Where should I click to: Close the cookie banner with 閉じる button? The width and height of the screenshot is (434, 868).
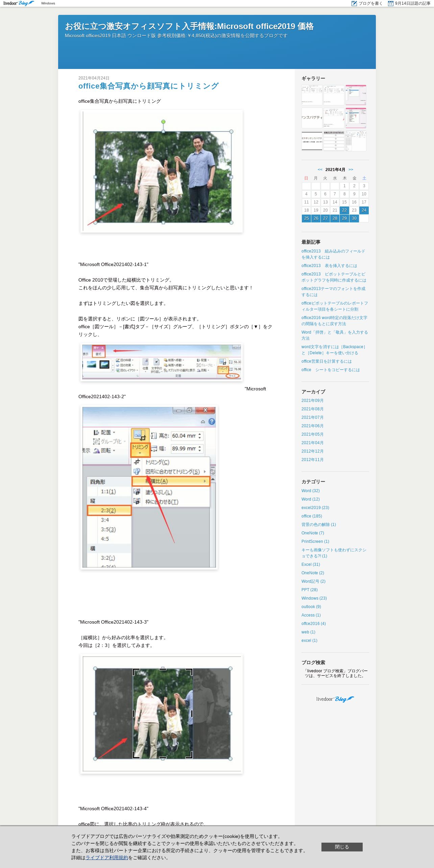click(x=342, y=847)
